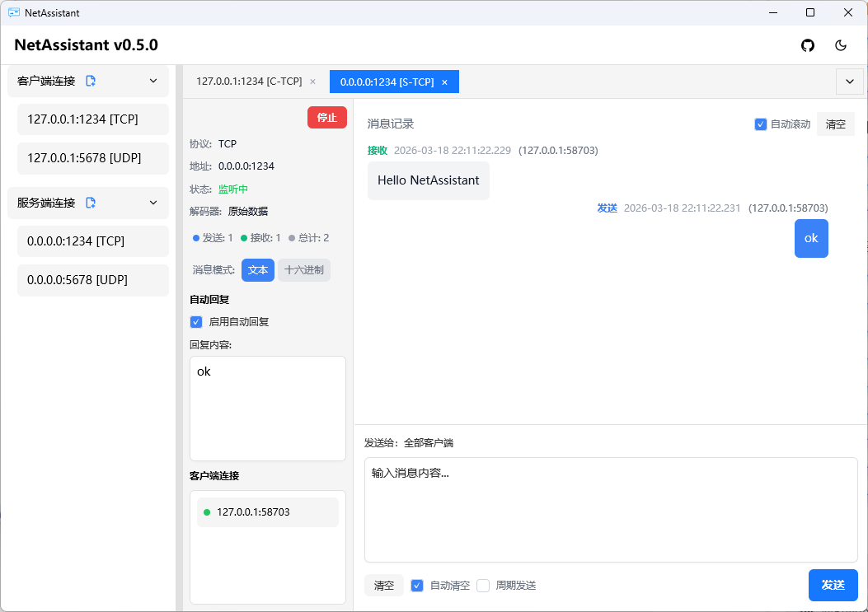This screenshot has width=868, height=612.
Task: Click the red 停止 stop button
Action: click(x=327, y=117)
